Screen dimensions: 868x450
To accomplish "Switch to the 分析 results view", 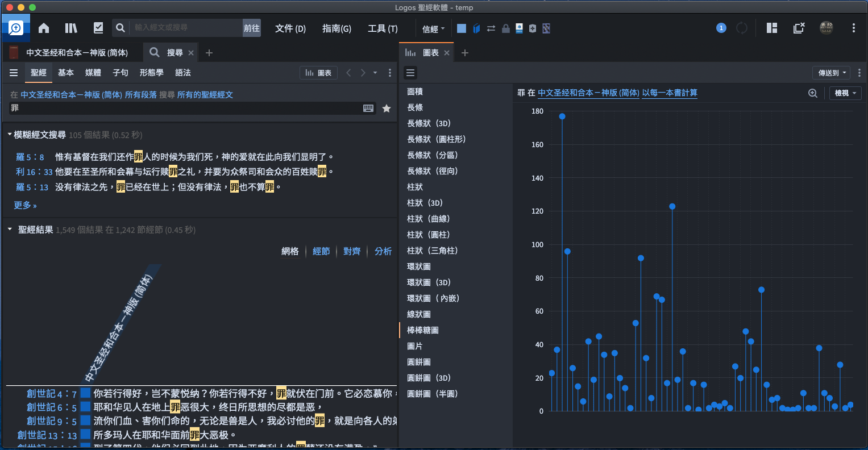I will pos(383,251).
